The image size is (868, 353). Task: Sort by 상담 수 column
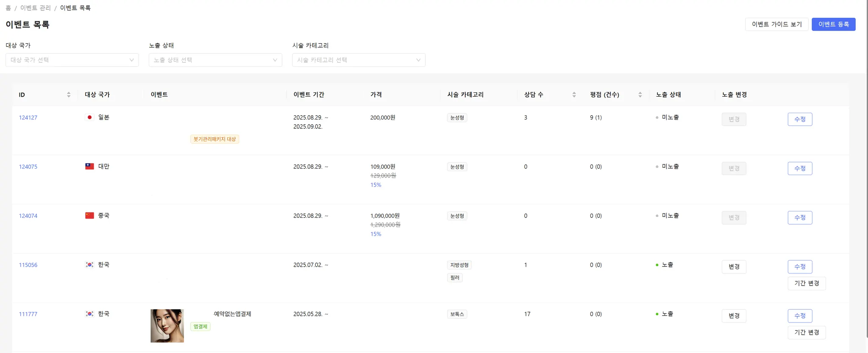click(x=574, y=95)
